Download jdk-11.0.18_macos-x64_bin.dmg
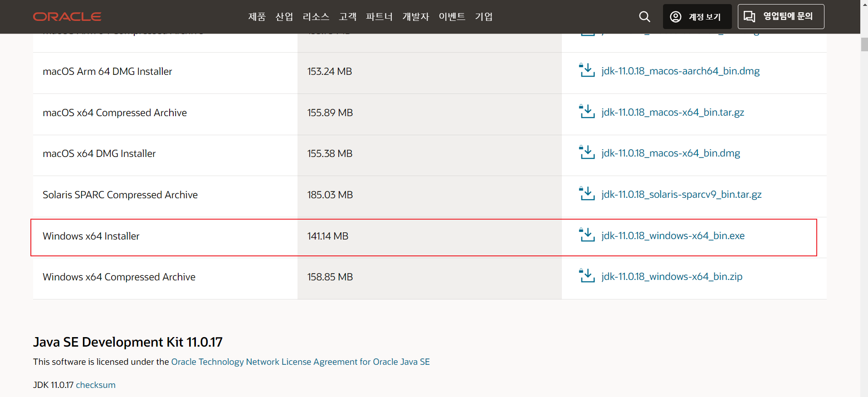This screenshot has width=868, height=397. tap(671, 153)
